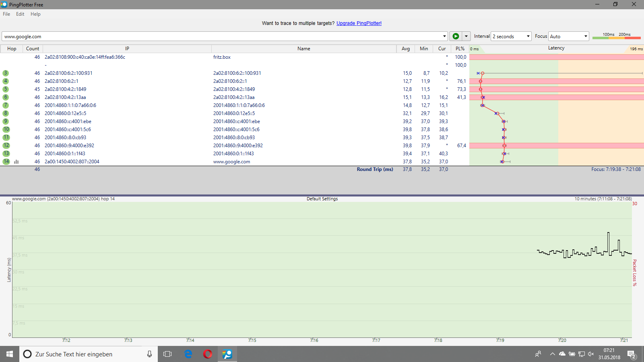Image resolution: width=644 pixels, height=362 pixels.
Task: Click the PL% column header
Action: [460, 49]
